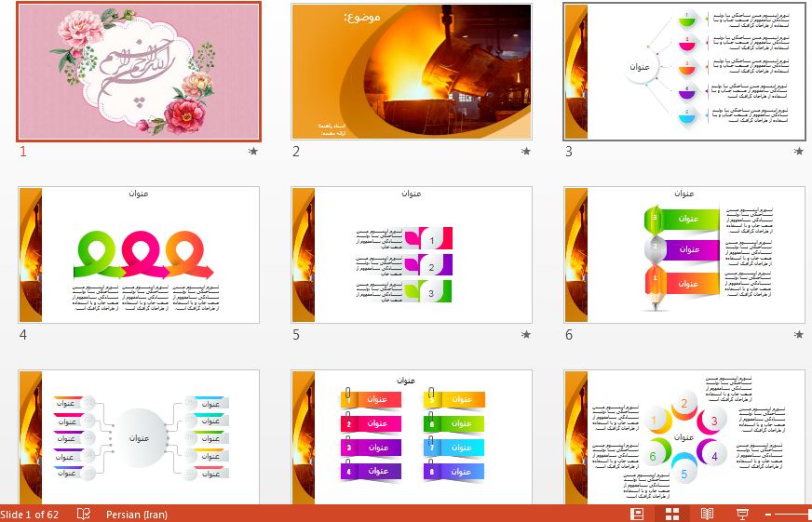Play the transition star for slide 5
Viewport: 812px width, 522px height.
click(526, 334)
